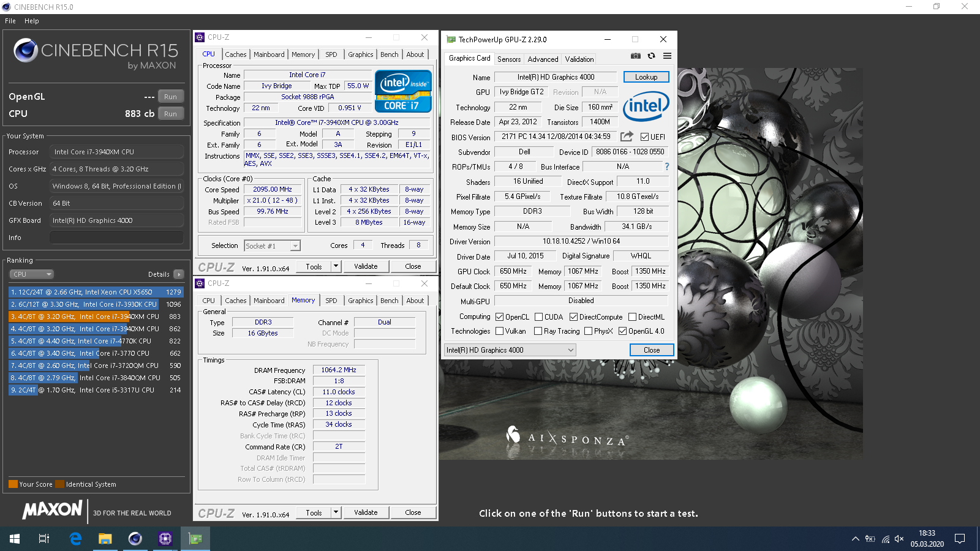Run the CPU benchmark
This screenshot has width=980, height=551.
point(170,114)
